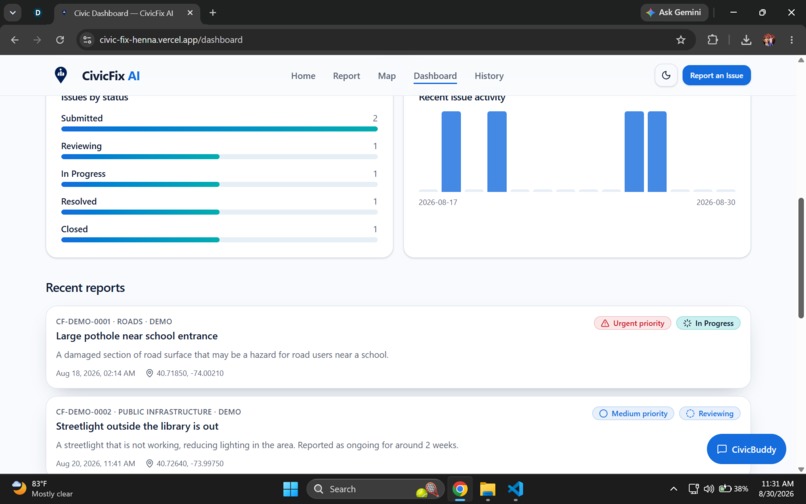This screenshot has height=504, width=806.
Task: Click the Submitted status progress bar
Action: pyautogui.click(x=219, y=129)
